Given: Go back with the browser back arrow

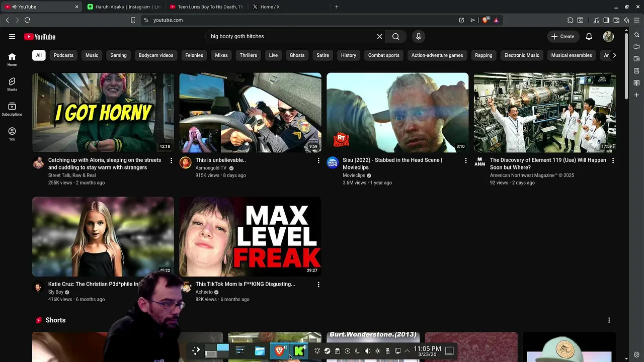Looking at the screenshot, I should (x=7, y=20).
